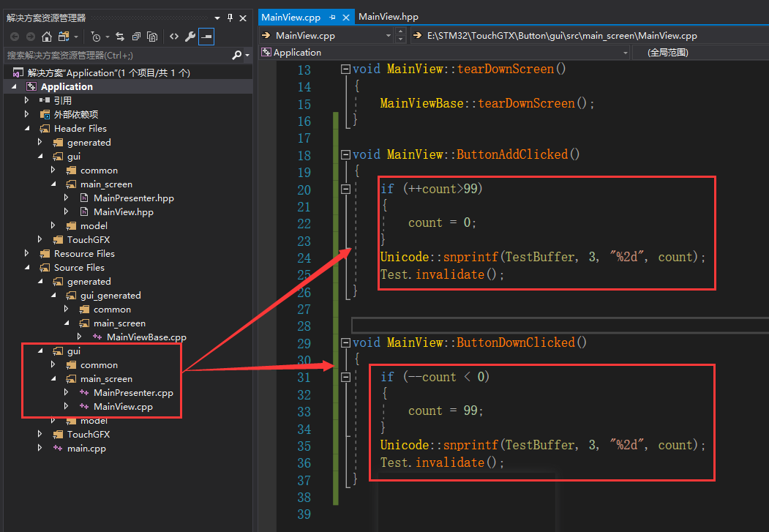Click the search magnifier icon
Image resolution: width=769 pixels, height=532 pixels.
click(236, 56)
